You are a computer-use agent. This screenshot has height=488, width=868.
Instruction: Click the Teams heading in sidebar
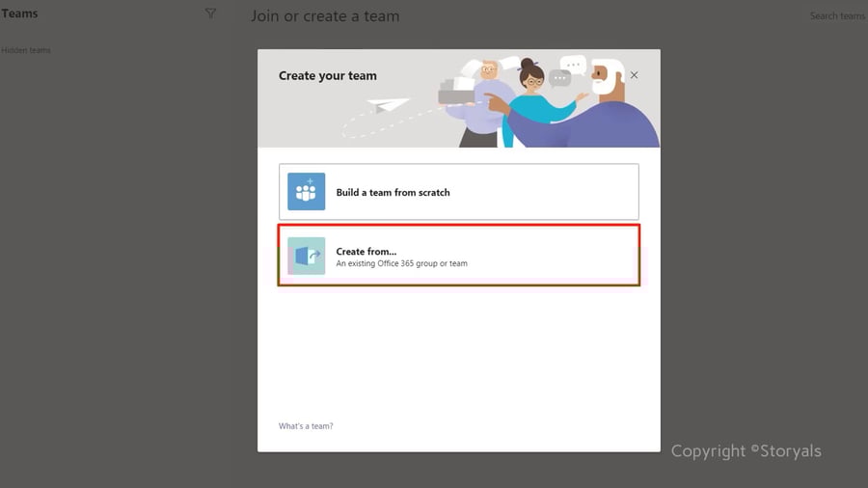click(19, 14)
